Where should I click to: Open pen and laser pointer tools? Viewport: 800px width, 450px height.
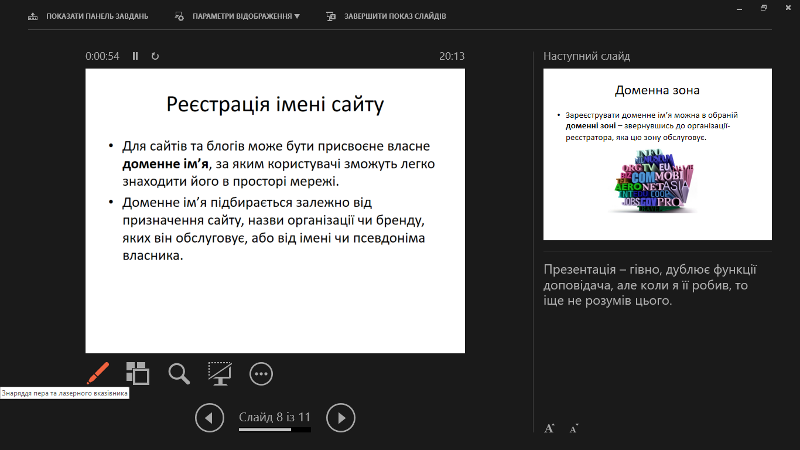click(98, 373)
